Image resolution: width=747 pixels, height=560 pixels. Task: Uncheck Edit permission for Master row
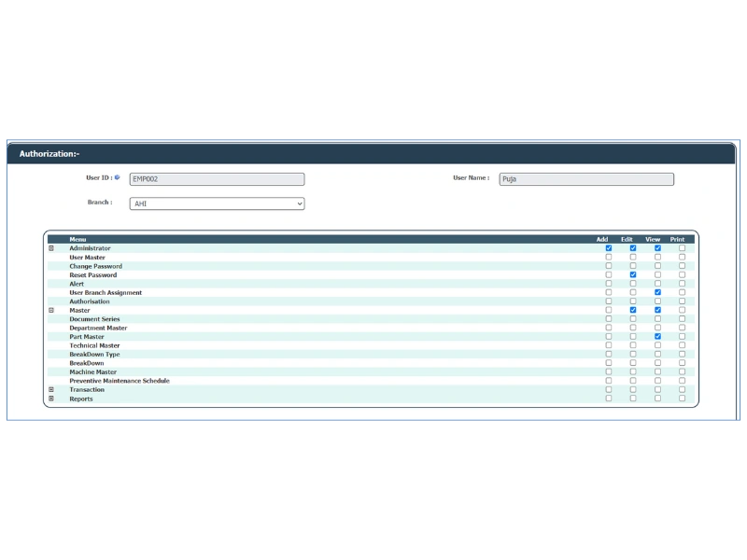[x=633, y=311]
